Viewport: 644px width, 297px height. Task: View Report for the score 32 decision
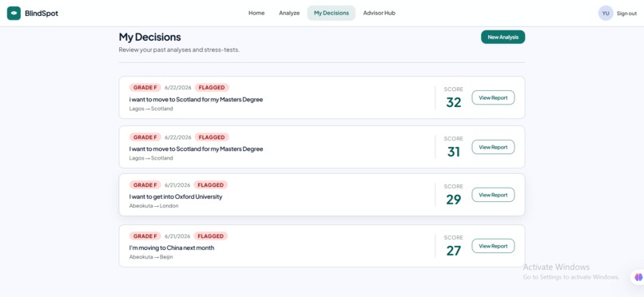pos(493,97)
